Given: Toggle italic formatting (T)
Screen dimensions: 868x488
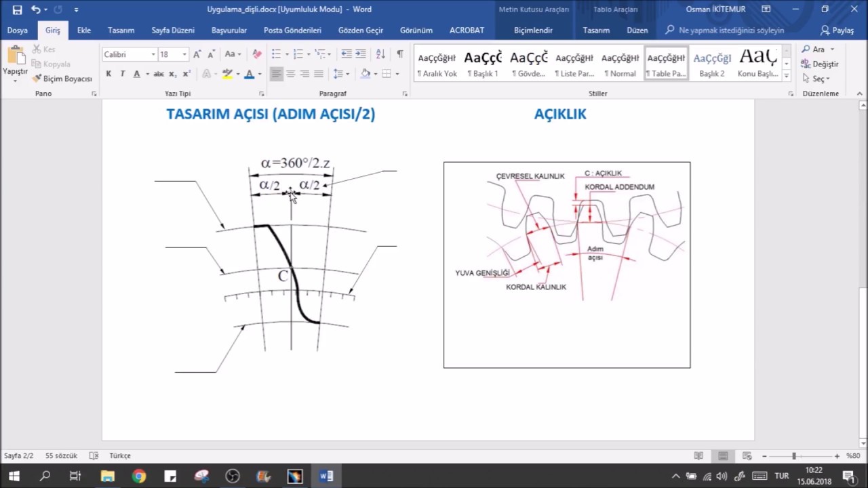Looking at the screenshot, I should [x=123, y=74].
